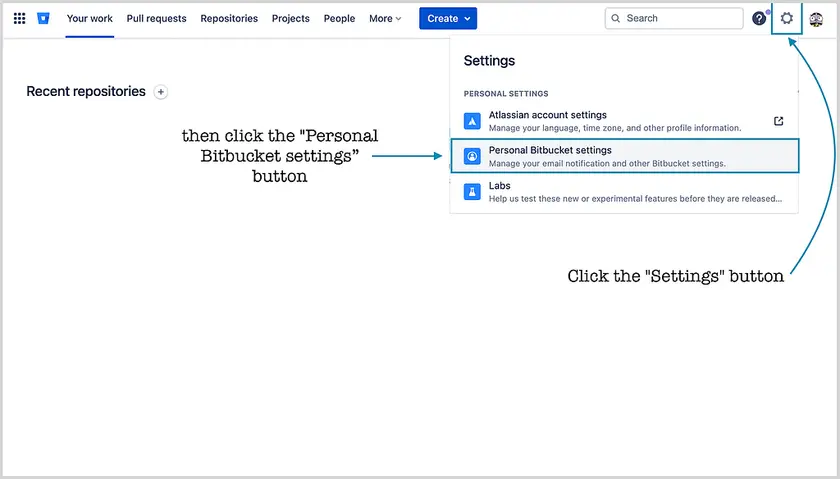Click the Settings gear icon
The height and width of the screenshot is (479, 840).
(786, 18)
